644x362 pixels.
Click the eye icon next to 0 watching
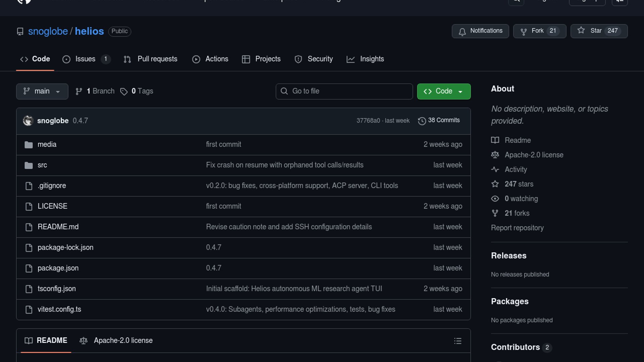click(x=495, y=199)
